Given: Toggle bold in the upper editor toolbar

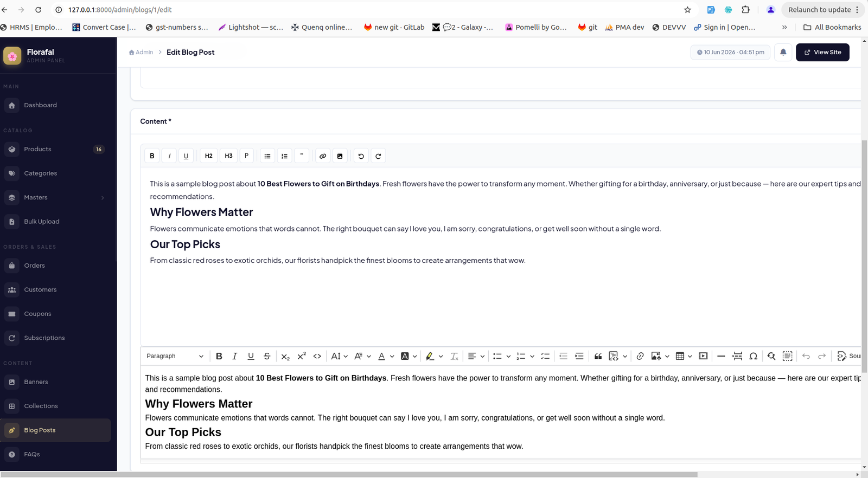Looking at the screenshot, I should 152,156.
